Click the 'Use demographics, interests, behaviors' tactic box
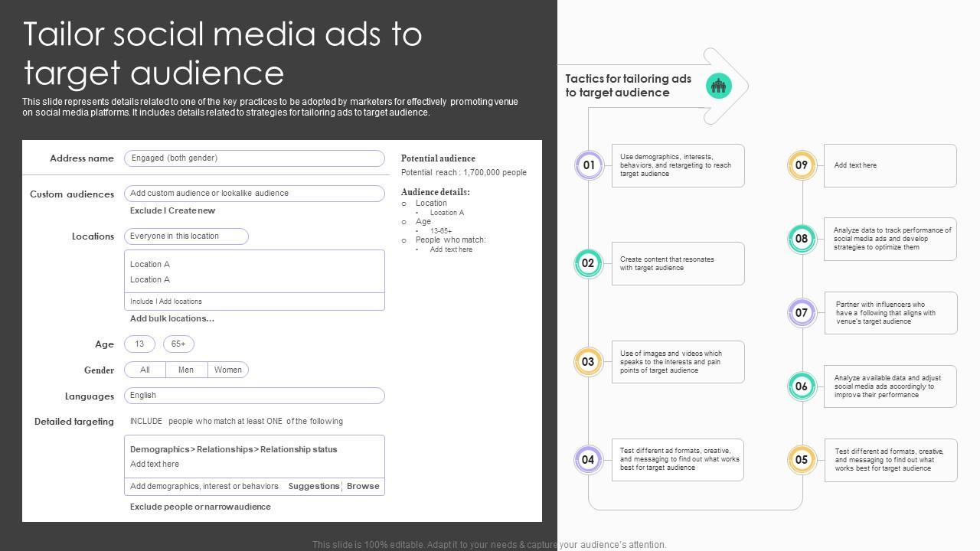This screenshot has width=980, height=551. (x=678, y=165)
